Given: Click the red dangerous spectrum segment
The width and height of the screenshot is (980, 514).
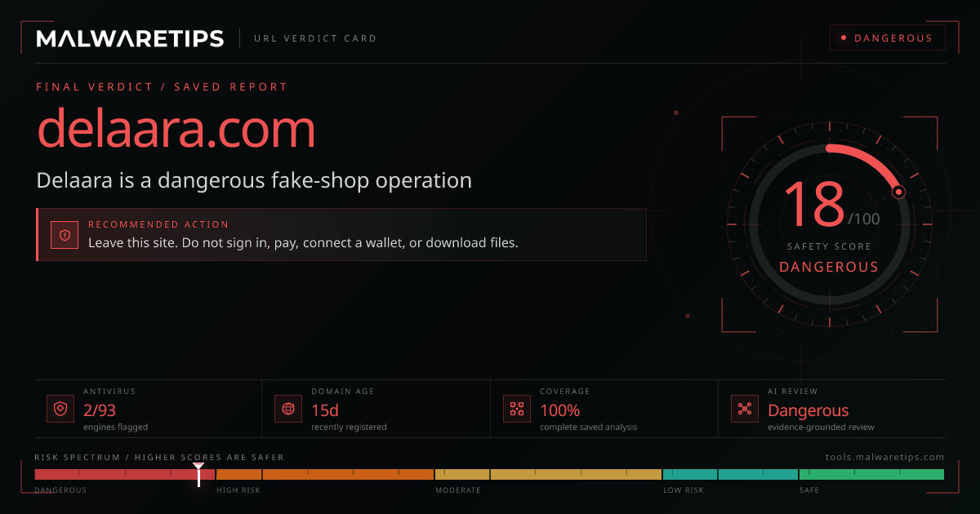Looking at the screenshot, I should tap(125, 474).
